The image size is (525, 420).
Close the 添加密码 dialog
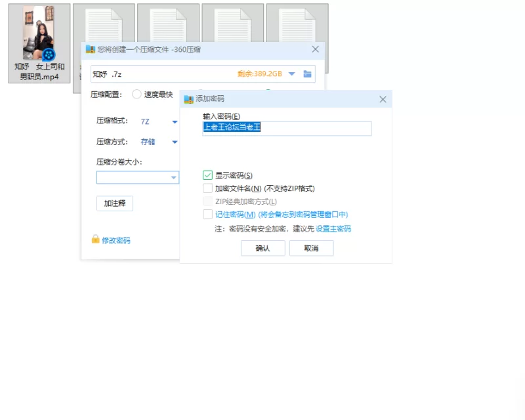(x=383, y=99)
